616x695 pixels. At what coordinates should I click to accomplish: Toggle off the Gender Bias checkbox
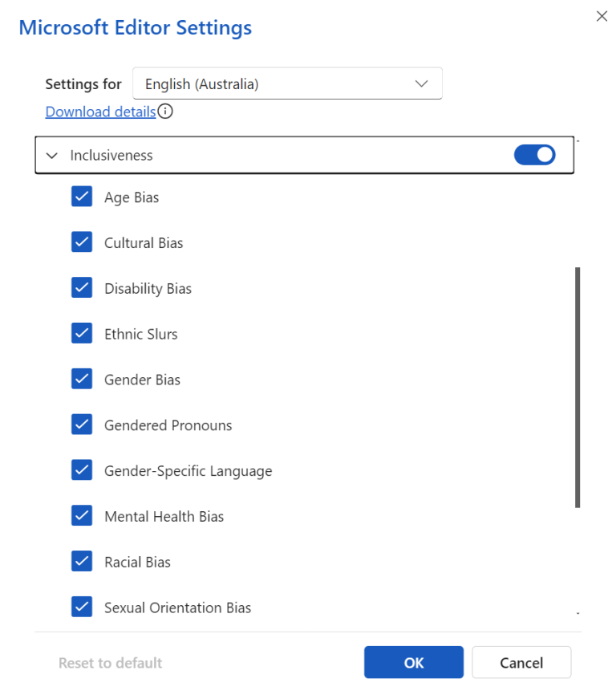81,379
